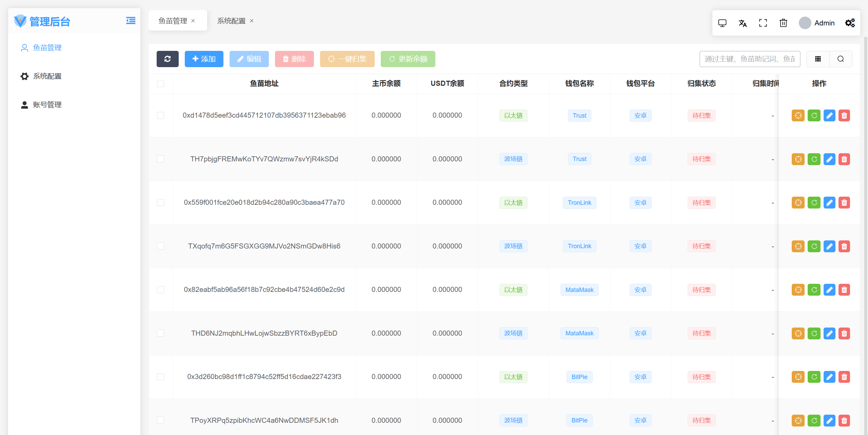Click the dark refresh table button
The image size is (868, 435).
pyautogui.click(x=167, y=59)
